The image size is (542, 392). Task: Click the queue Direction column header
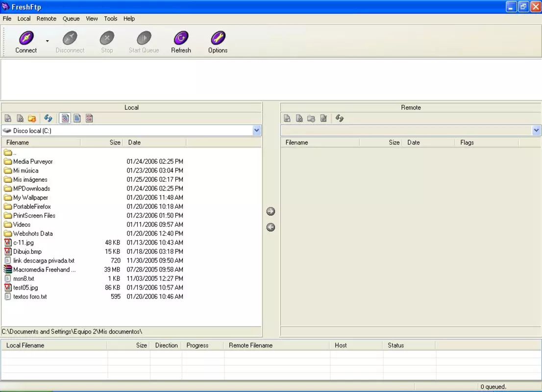(x=166, y=345)
